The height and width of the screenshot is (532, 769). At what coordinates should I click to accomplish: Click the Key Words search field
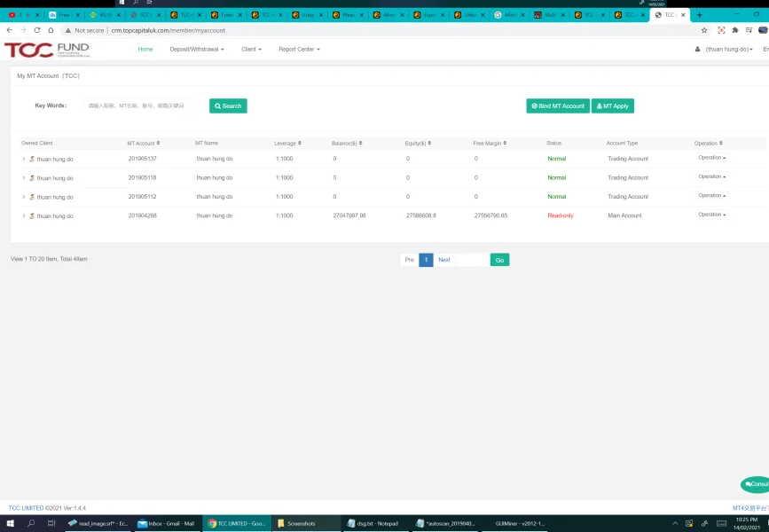[140, 106]
